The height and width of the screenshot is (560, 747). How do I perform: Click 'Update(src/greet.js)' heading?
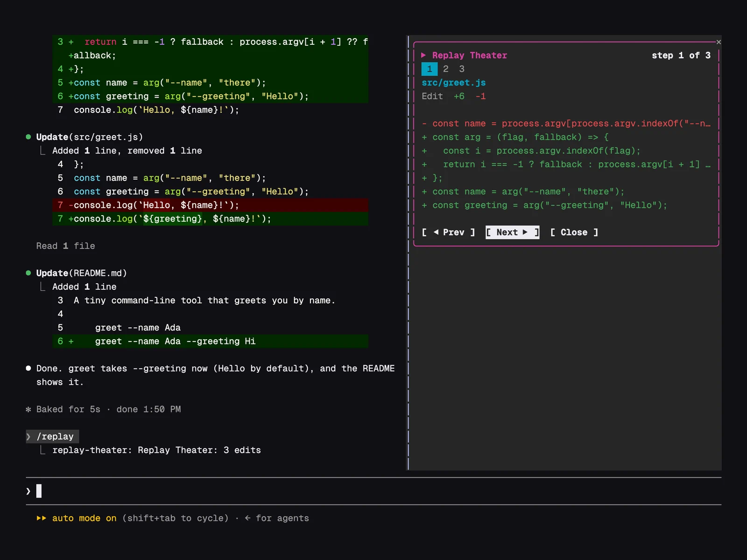tap(90, 137)
